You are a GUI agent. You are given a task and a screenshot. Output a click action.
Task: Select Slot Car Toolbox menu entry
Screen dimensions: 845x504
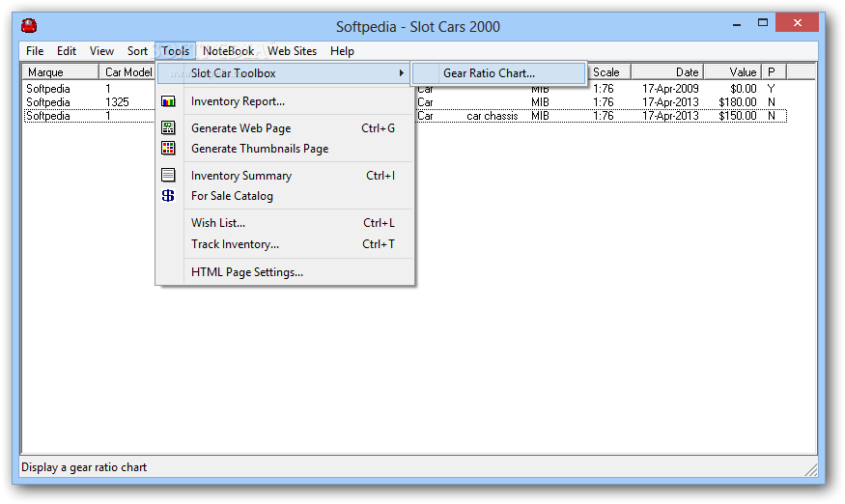tap(286, 73)
